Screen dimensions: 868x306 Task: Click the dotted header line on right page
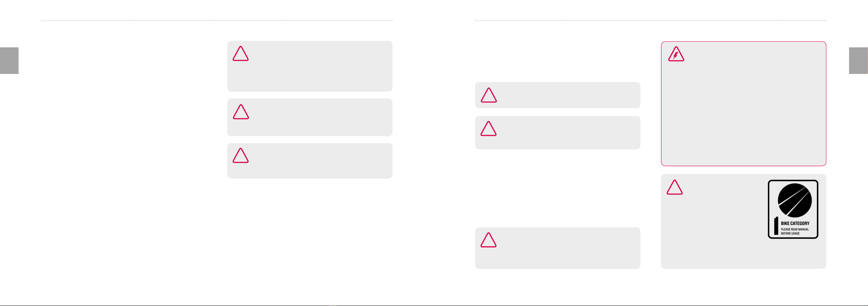click(650, 21)
